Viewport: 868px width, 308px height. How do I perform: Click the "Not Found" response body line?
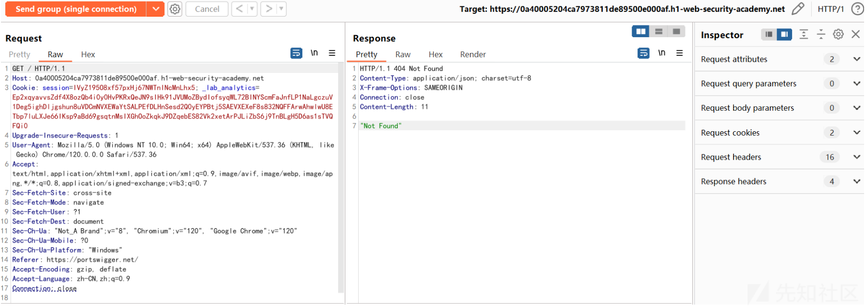tap(381, 126)
